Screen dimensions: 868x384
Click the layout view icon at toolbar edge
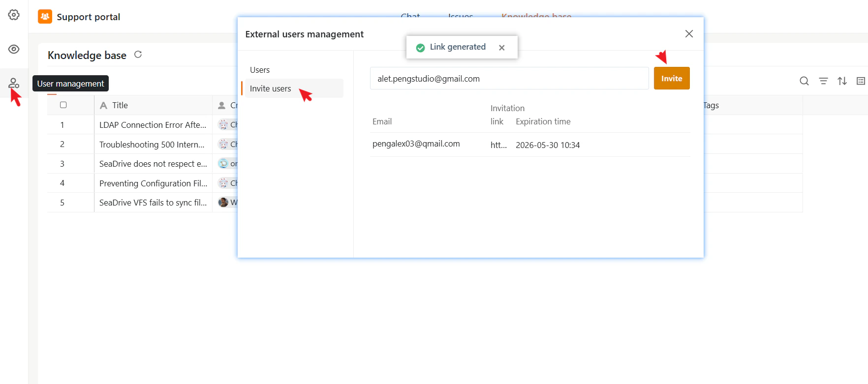pyautogui.click(x=861, y=81)
